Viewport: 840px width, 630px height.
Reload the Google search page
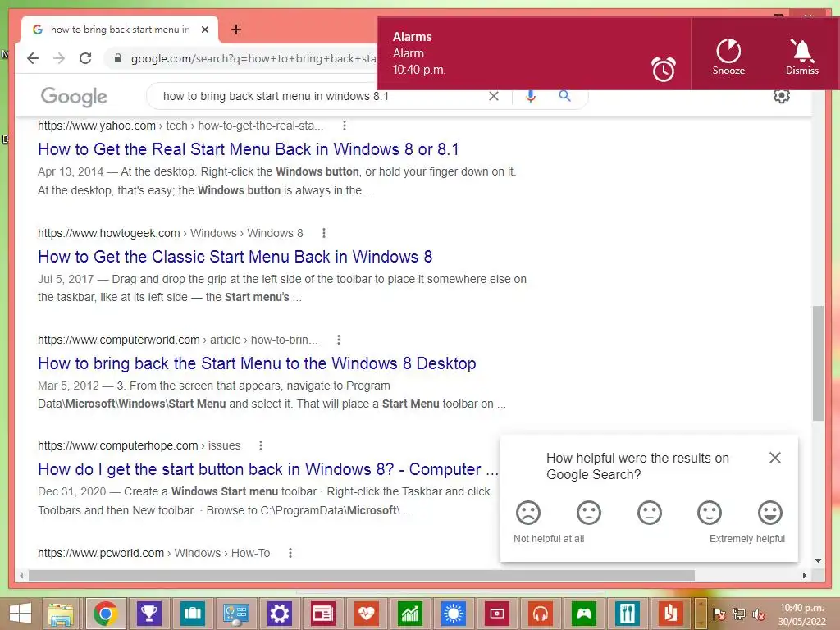(x=85, y=58)
